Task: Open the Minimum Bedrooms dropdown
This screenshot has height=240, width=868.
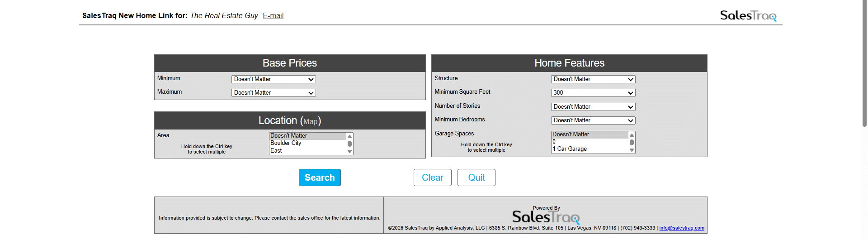Action: (x=593, y=120)
